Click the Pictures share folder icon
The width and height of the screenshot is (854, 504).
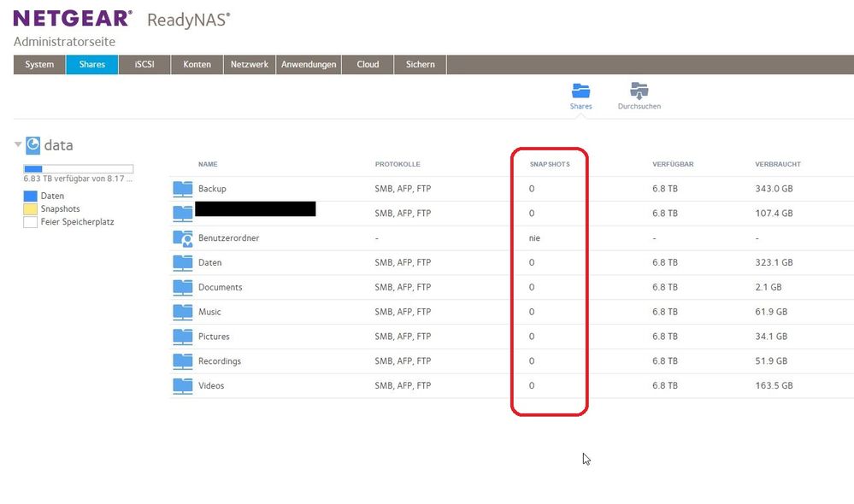(x=183, y=337)
